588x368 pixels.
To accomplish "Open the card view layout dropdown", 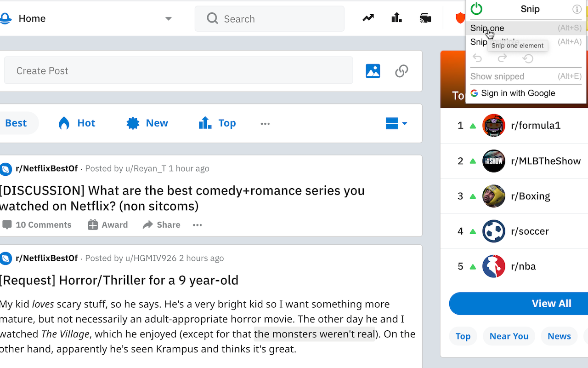I will [x=396, y=123].
